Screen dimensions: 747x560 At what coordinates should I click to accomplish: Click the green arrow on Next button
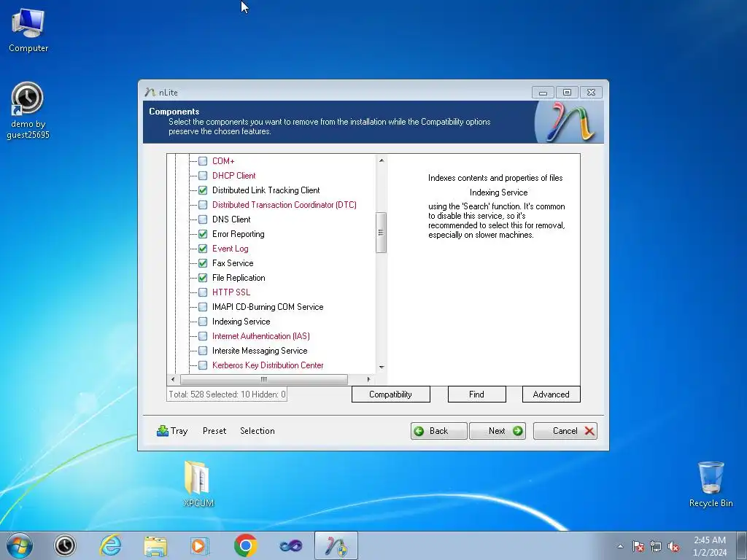point(517,431)
